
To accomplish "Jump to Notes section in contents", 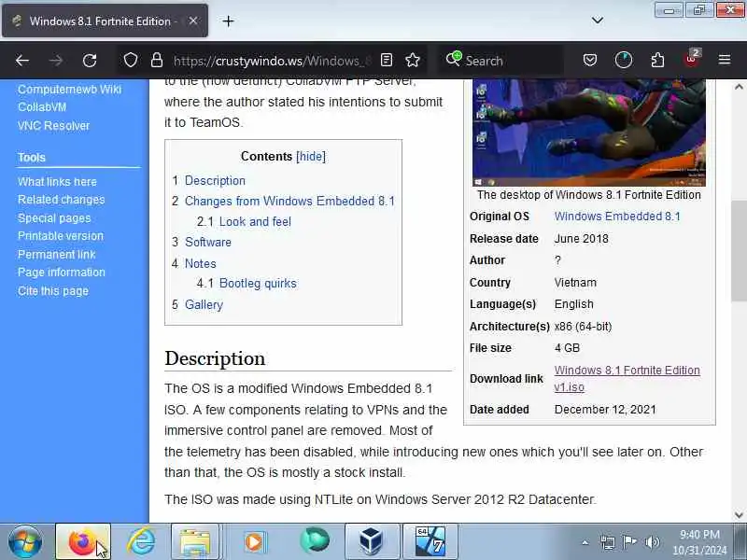I will [201, 263].
